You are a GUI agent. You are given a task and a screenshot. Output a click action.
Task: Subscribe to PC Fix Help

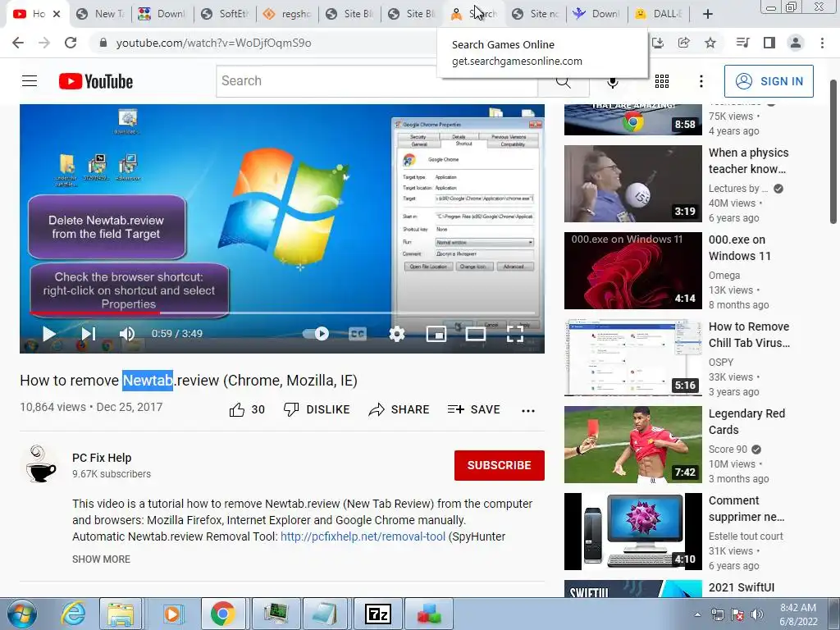point(500,465)
